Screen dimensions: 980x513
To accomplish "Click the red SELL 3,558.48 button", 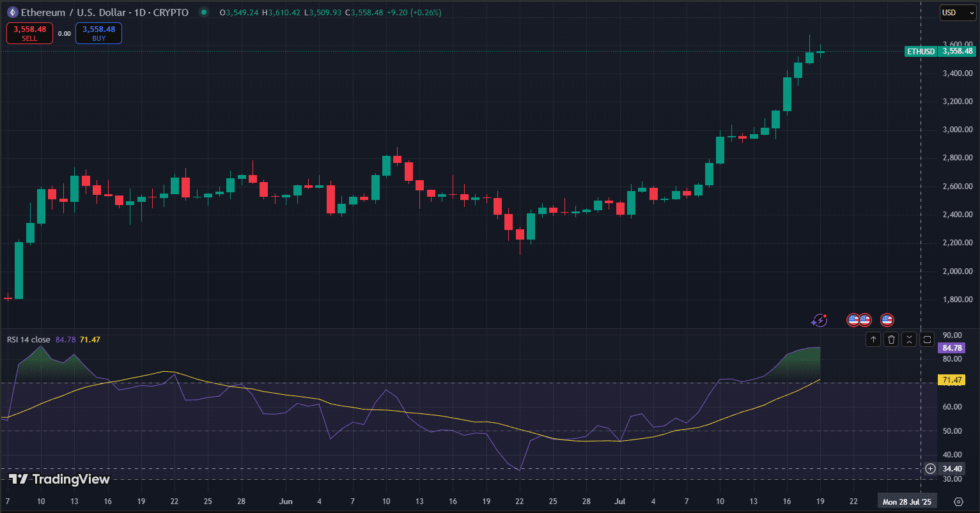I will tap(30, 33).
